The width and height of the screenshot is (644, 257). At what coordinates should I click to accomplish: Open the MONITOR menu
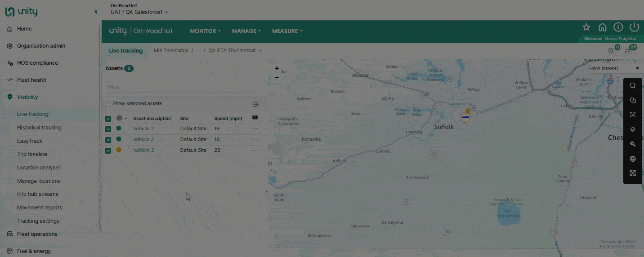point(205,31)
